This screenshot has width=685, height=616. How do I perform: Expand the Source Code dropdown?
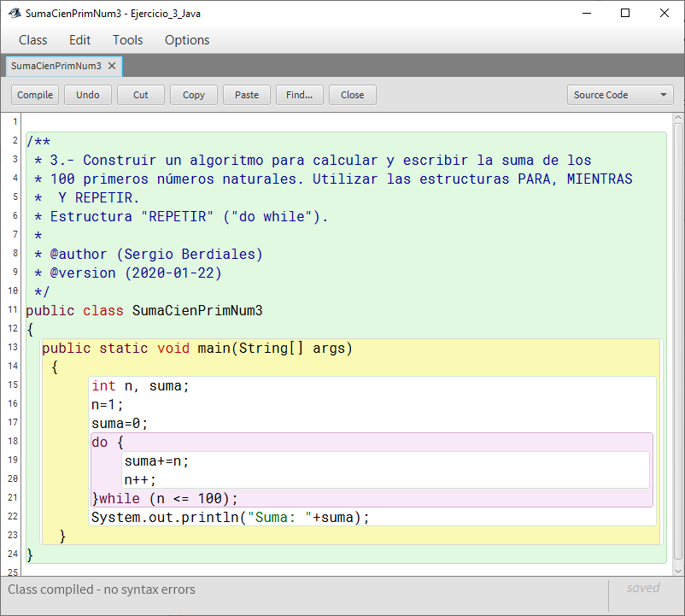tap(620, 95)
